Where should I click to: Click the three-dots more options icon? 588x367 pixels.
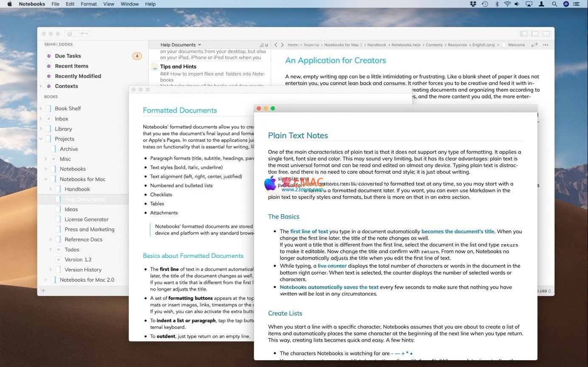pos(546,45)
